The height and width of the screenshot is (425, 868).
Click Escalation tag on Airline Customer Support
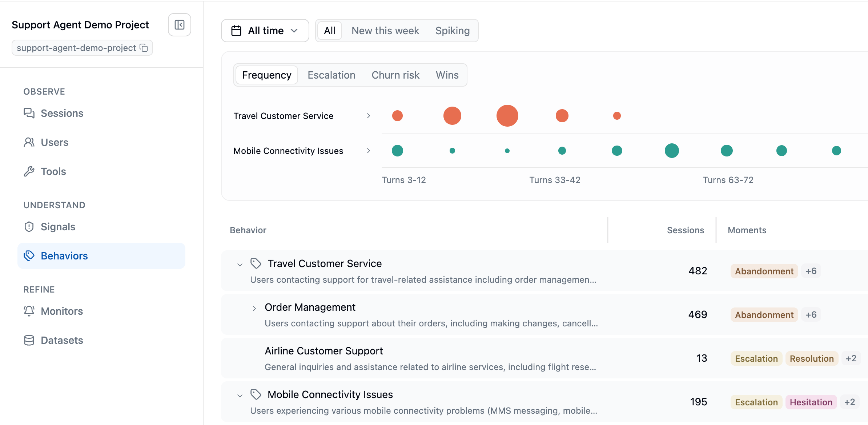click(756, 358)
